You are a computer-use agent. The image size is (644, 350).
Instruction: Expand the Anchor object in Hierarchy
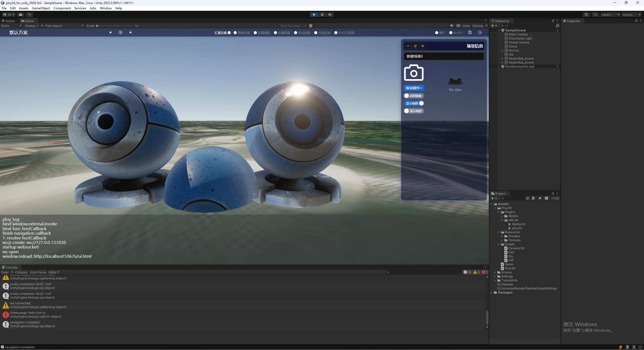(502, 51)
